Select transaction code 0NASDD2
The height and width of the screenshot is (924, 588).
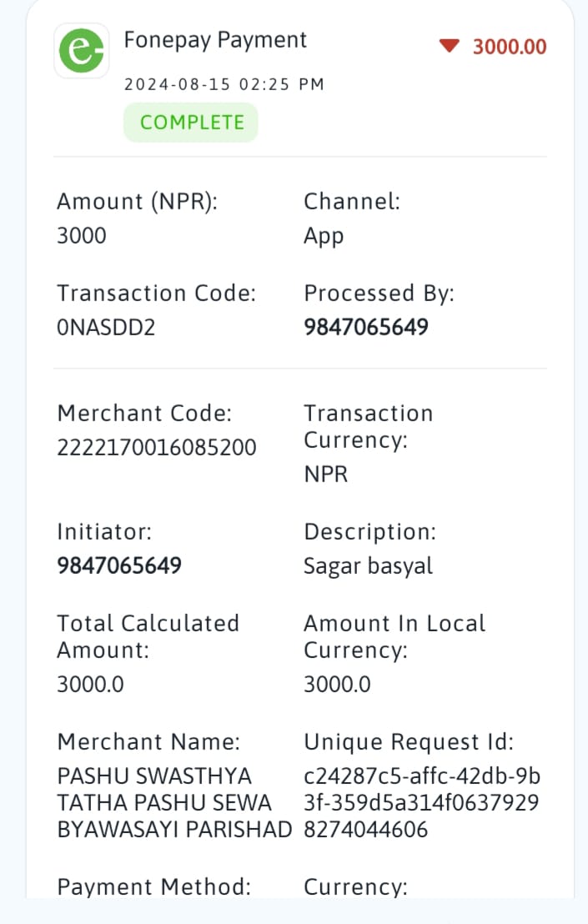click(106, 327)
